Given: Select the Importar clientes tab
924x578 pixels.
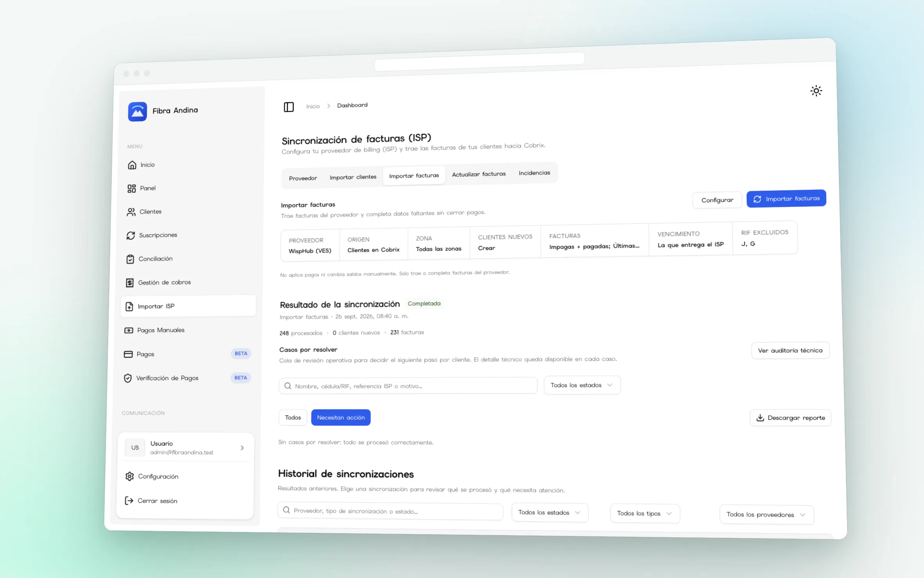Looking at the screenshot, I should click(x=353, y=177).
